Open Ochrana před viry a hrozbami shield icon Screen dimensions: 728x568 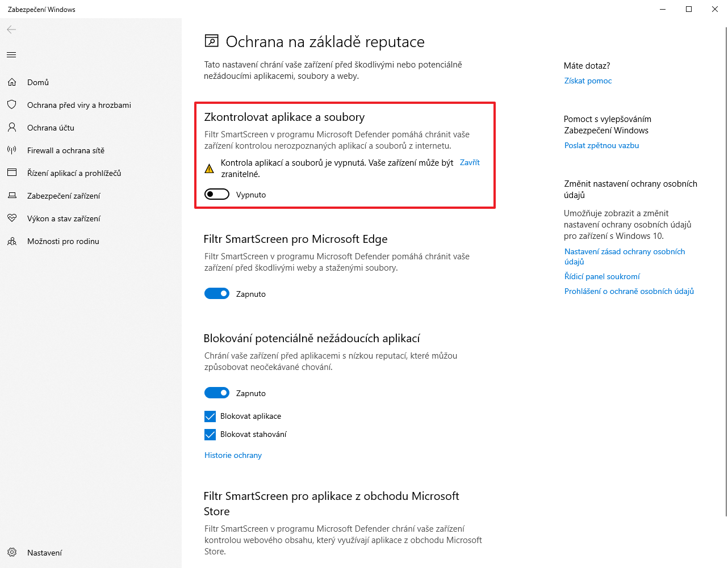(x=11, y=105)
